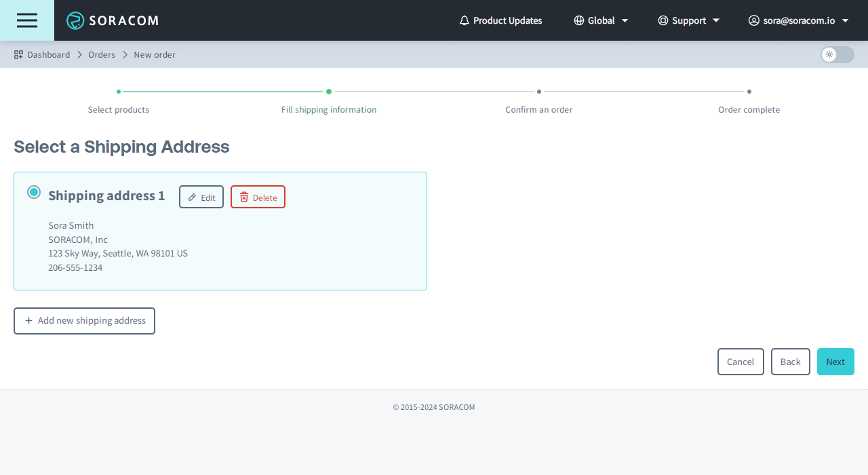This screenshot has height=475, width=868.
Task: Click the Support life-ring icon
Action: (x=663, y=20)
